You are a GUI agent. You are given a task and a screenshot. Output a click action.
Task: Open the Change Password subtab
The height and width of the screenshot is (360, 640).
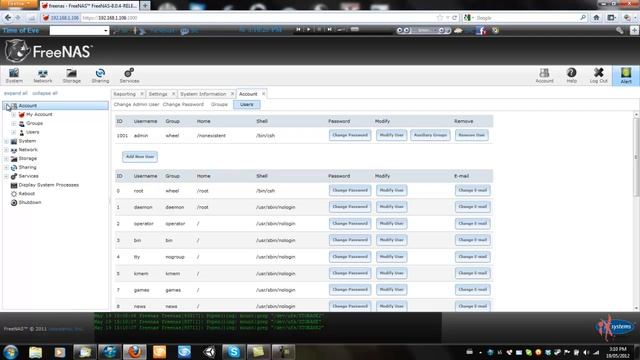click(183, 104)
